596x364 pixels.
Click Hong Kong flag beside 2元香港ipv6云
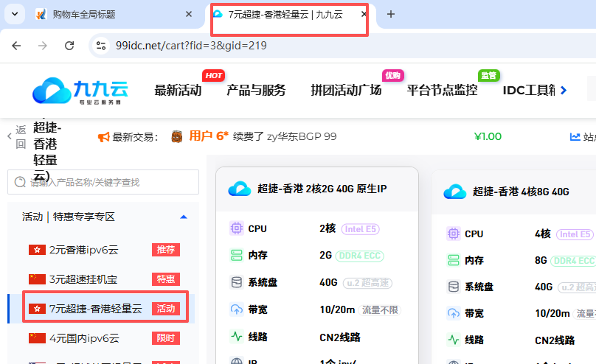pyautogui.click(x=37, y=250)
